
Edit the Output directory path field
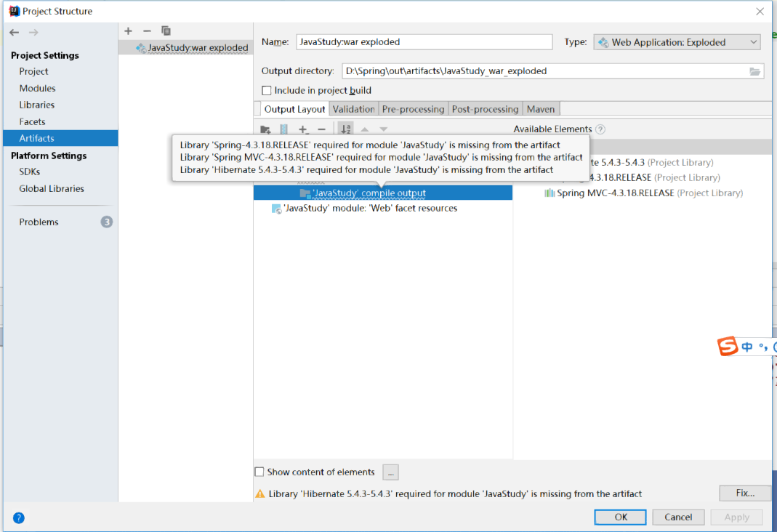pos(545,71)
